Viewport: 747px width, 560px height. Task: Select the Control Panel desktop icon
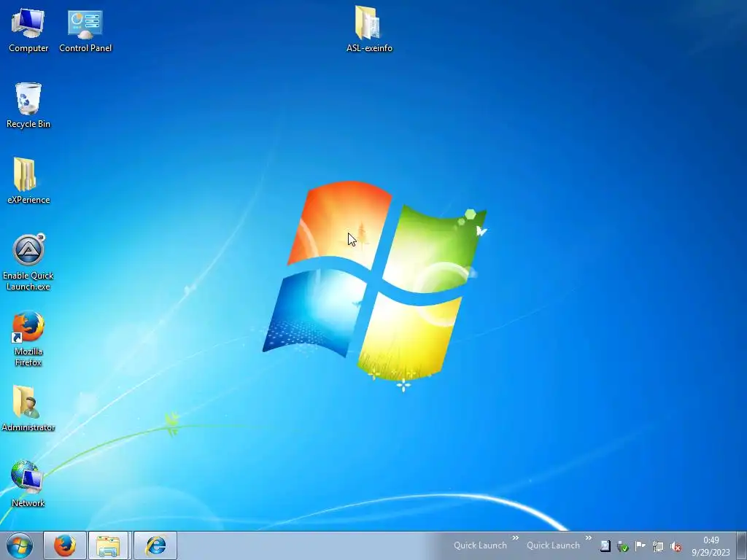pyautogui.click(x=85, y=31)
